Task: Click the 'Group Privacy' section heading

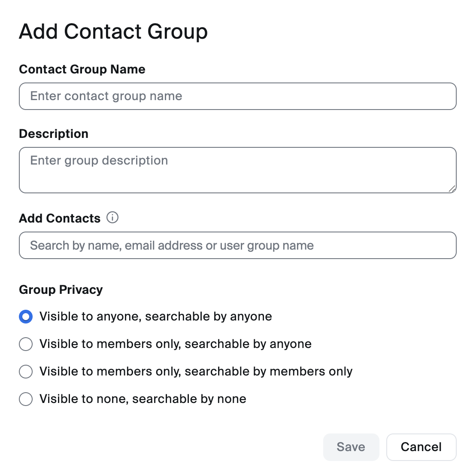Action: (61, 290)
